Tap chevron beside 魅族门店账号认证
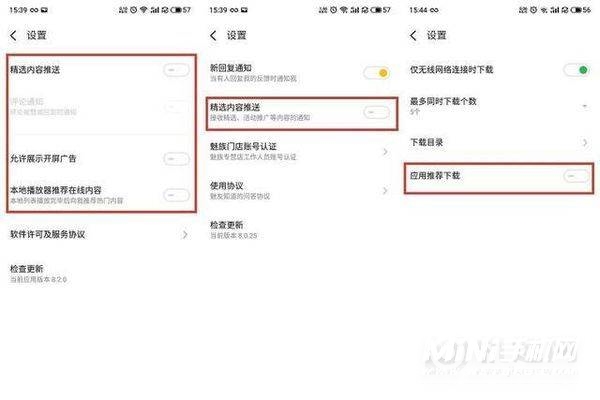The image size is (600, 400). pos(385,152)
